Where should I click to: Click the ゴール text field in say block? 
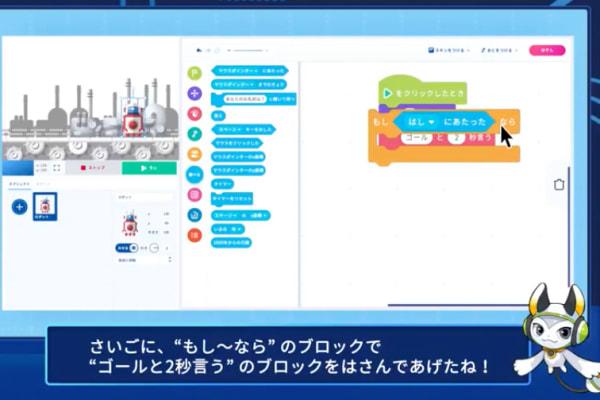coord(417,138)
